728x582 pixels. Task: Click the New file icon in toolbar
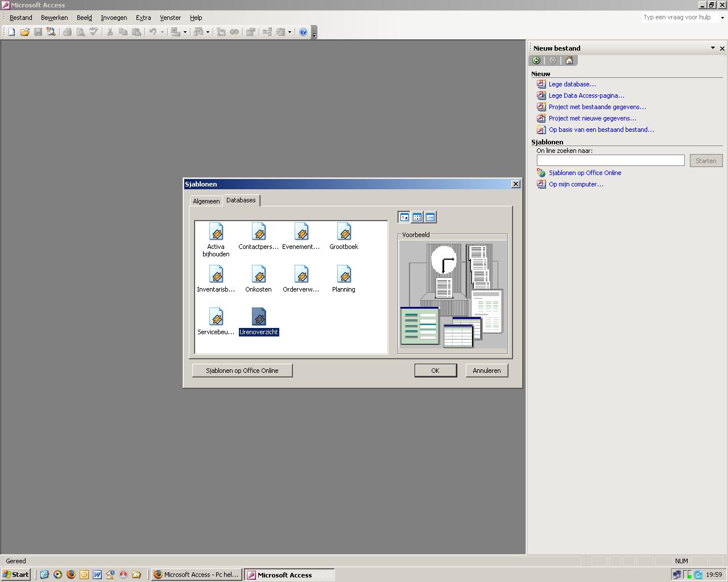11,32
